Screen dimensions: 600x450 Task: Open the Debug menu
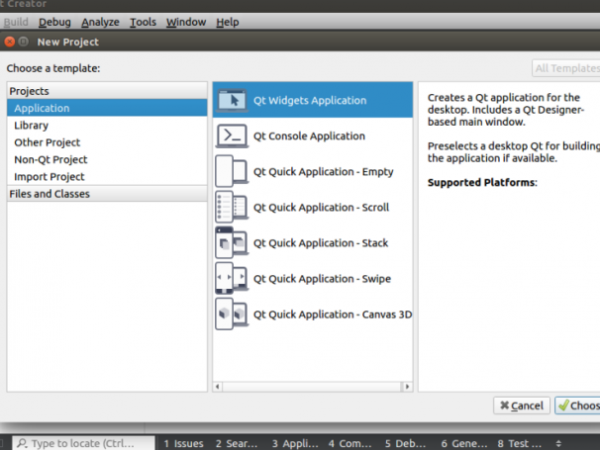coord(55,21)
